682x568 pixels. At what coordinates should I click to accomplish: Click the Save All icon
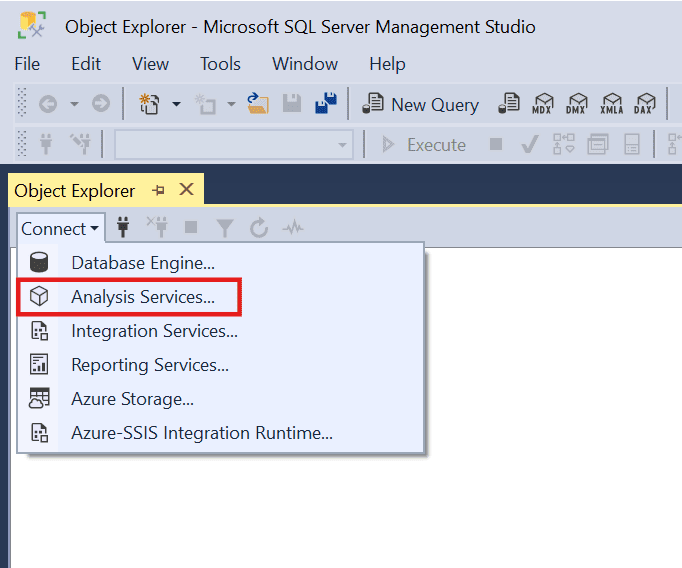tap(325, 104)
